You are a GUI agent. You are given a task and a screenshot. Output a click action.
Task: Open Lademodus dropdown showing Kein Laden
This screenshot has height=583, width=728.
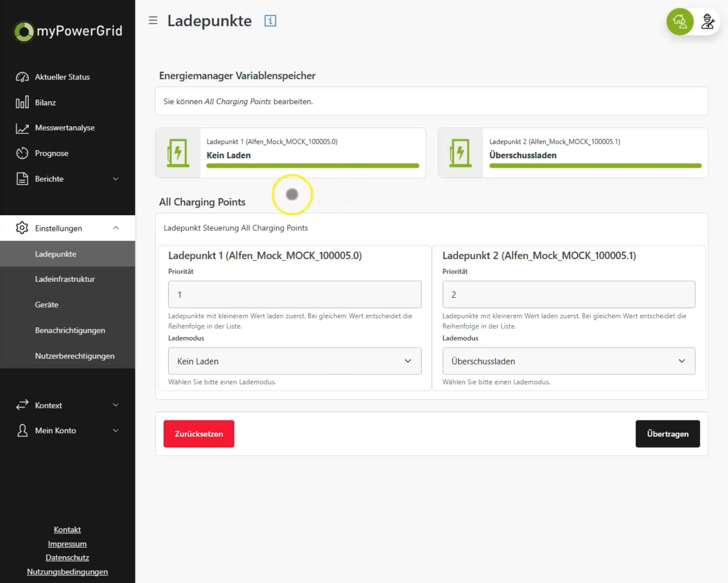295,361
